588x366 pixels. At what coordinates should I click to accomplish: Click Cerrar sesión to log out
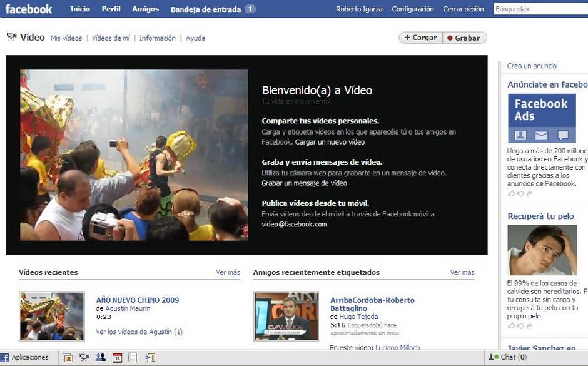tap(464, 9)
